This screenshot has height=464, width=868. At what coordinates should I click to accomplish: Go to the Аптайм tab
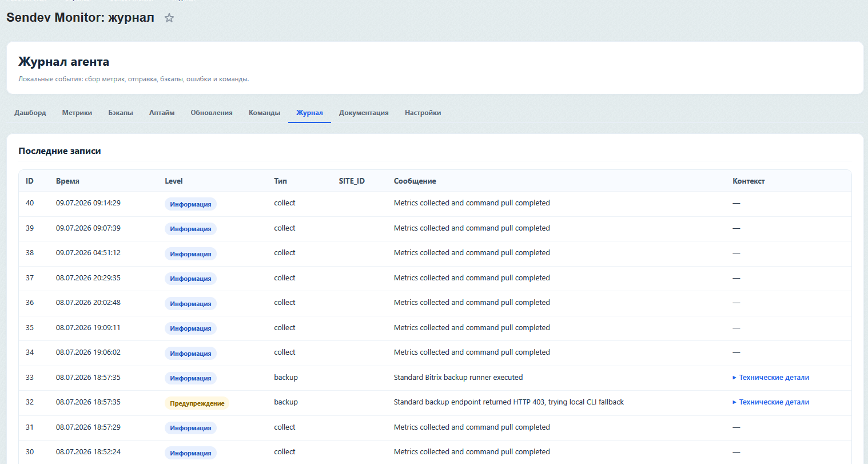[x=162, y=113]
